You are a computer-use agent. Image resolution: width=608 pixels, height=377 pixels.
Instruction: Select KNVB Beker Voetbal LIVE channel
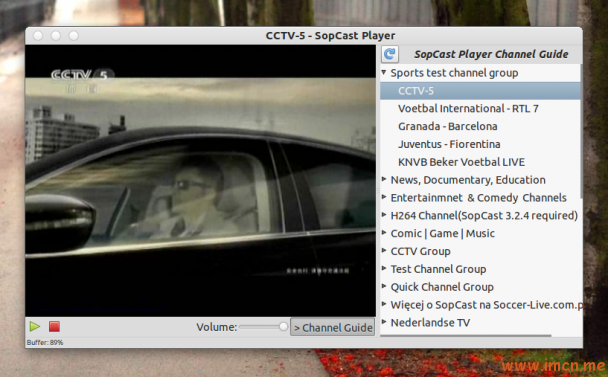pyautogui.click(x=461, y=162)
